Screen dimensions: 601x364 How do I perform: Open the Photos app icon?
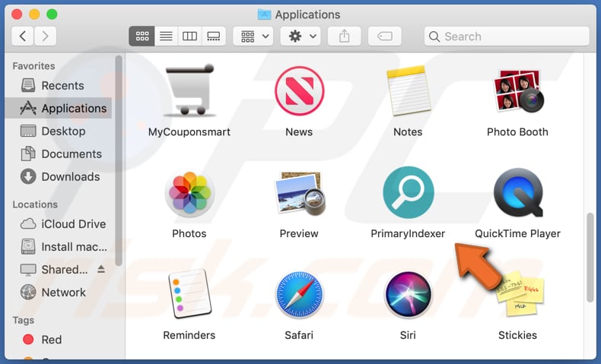coord(189,194)
